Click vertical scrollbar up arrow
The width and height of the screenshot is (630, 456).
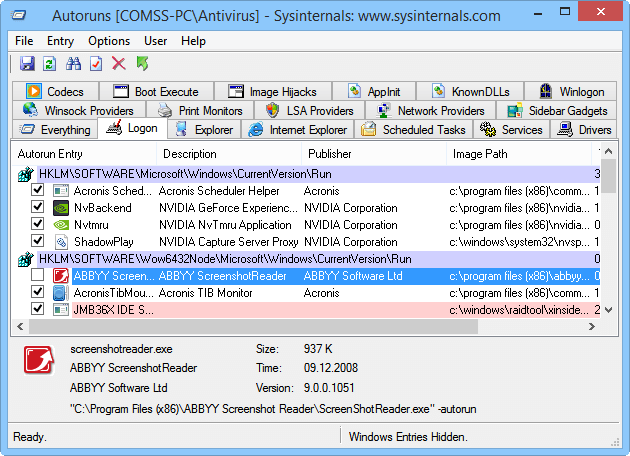click(x=608, y=151)
